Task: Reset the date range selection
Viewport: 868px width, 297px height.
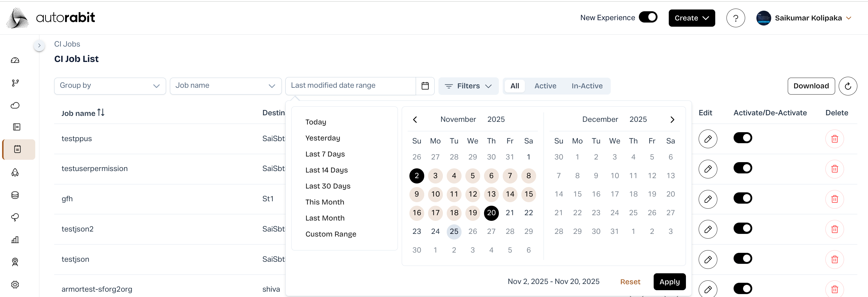Action: [x=630, y=282]
